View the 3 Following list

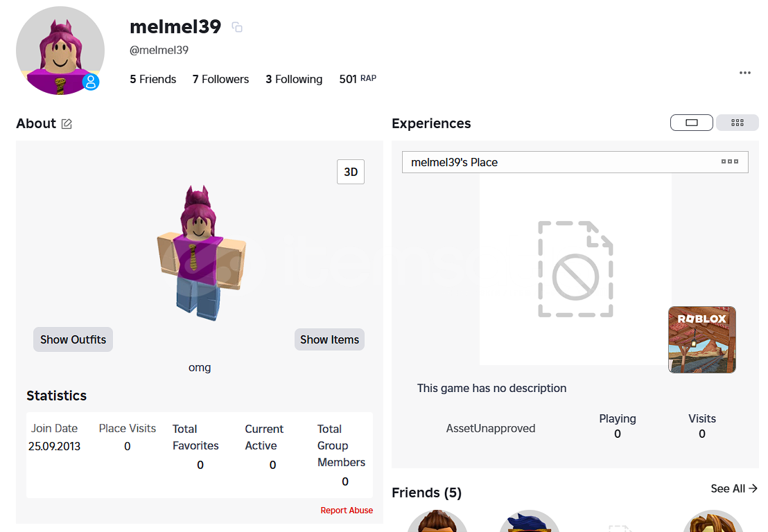[294, 79]
